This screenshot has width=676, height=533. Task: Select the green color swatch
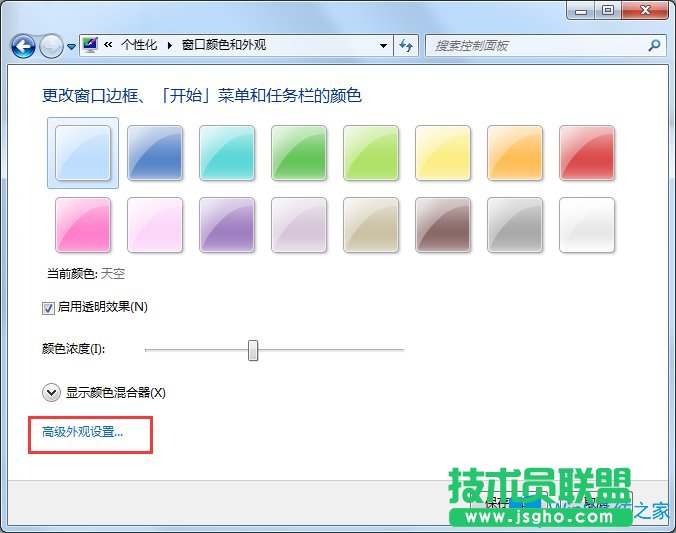[x=299, y=153]
